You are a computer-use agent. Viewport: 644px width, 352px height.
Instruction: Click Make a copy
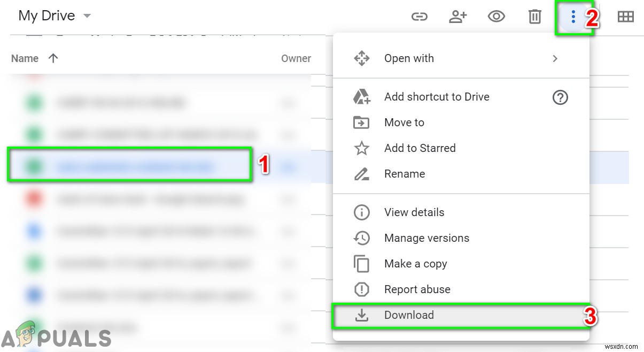coord(416,264)
